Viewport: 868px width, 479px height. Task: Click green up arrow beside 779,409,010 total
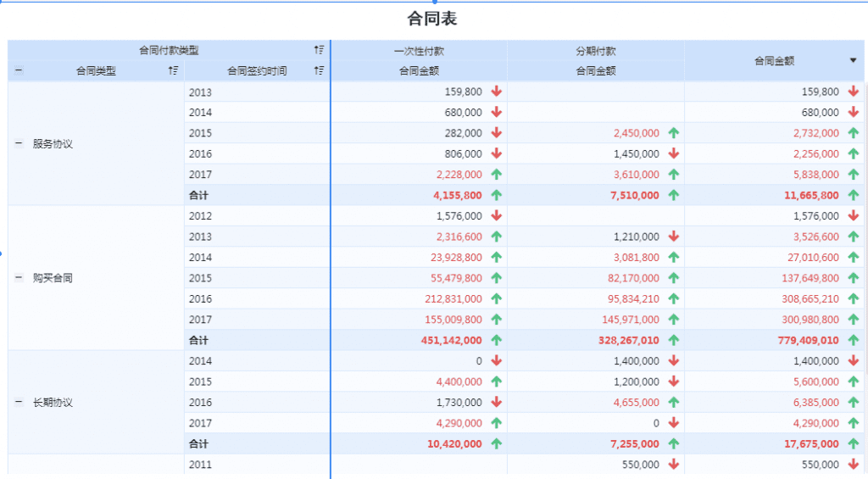point(854,340)
